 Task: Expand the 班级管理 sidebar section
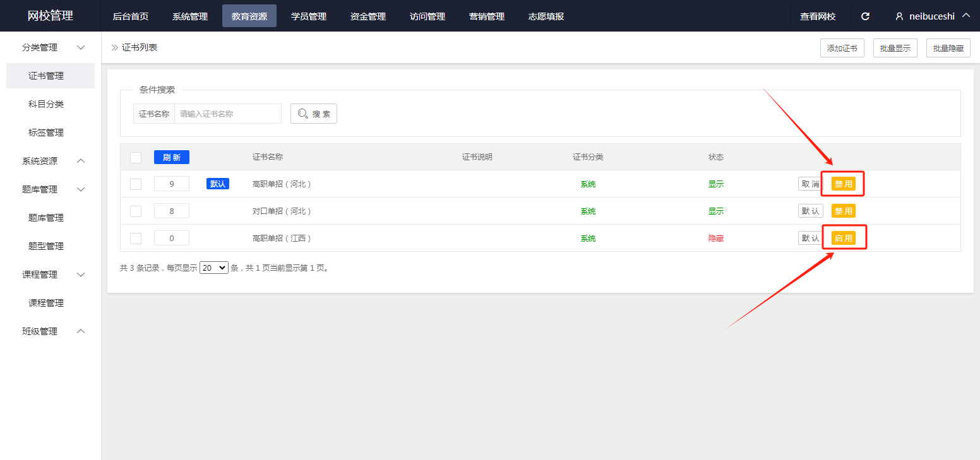tap(81, 331)
